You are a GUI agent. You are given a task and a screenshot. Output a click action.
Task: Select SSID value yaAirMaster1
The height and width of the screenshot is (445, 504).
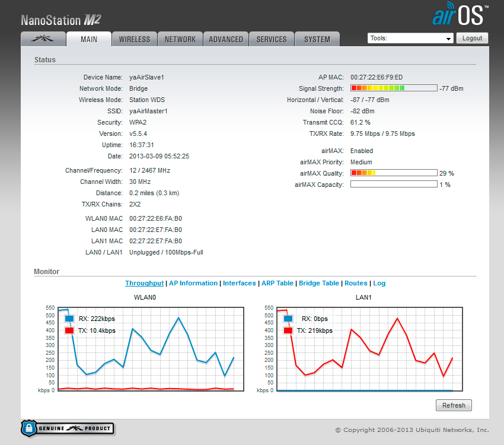[x=148, y=111]
